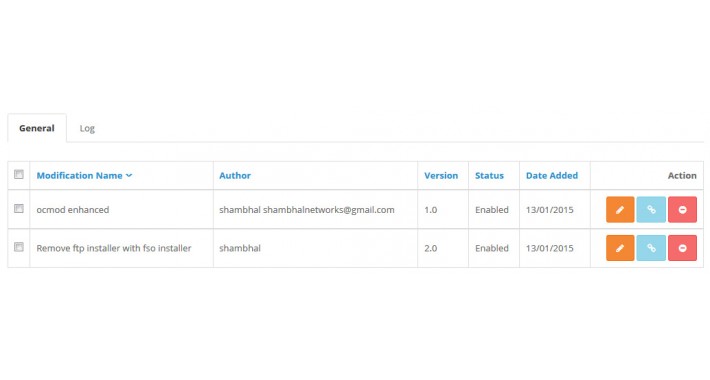This screenshot has width=710, height=380.
Task: Tick the select-all checkbox in header
Action: (19, 174)
